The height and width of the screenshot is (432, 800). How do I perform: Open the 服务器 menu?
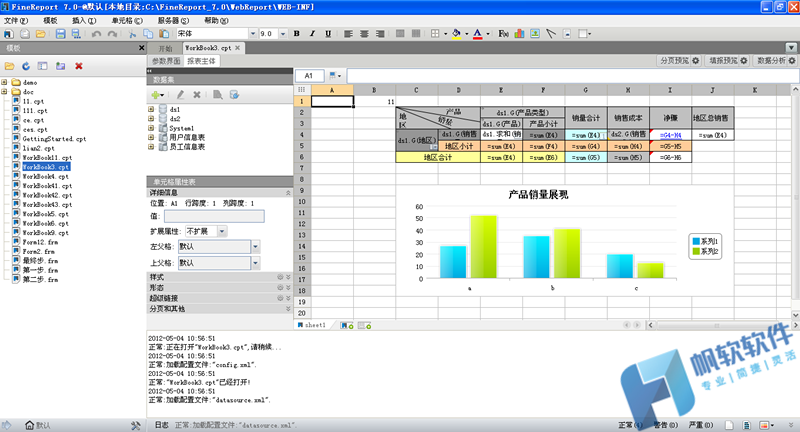pos(173,20)
